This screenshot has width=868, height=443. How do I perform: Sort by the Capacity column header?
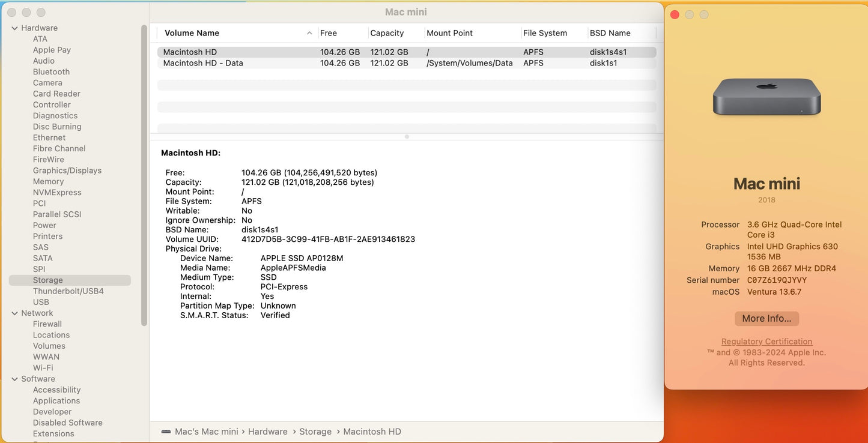(387, 33)
